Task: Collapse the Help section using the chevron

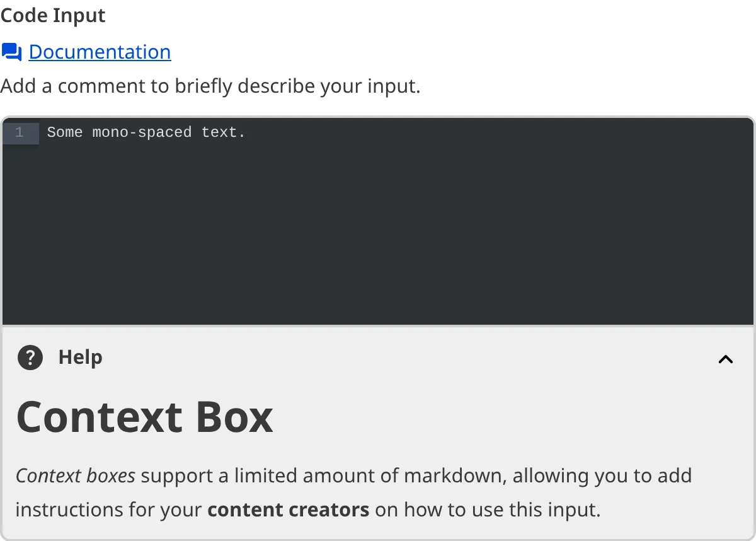Action: 726,359
